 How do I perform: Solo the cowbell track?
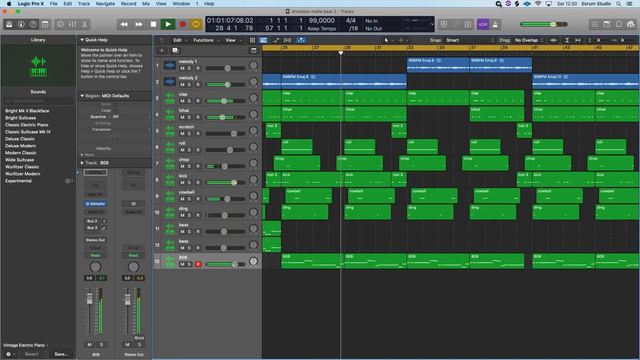click(x=189, y=199)
